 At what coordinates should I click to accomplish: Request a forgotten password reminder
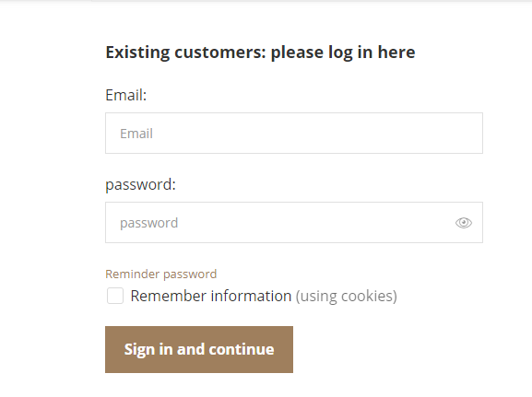tap(160, 274)
